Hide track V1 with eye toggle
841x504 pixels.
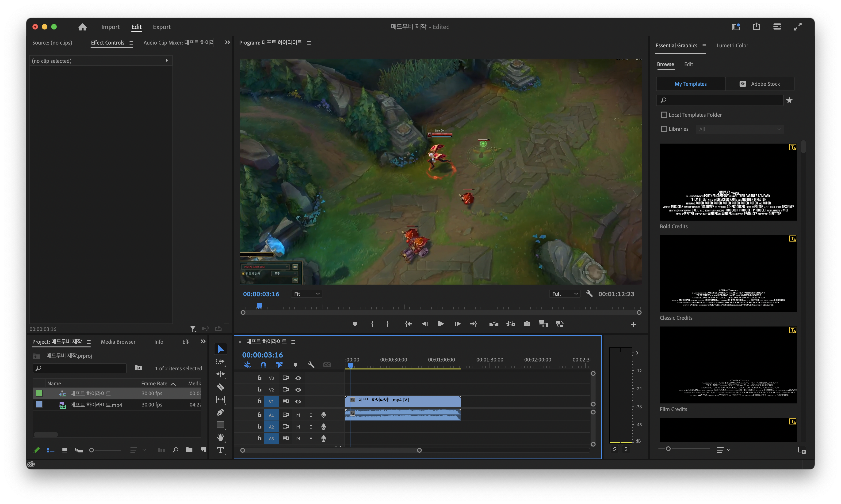pos(298,401)
